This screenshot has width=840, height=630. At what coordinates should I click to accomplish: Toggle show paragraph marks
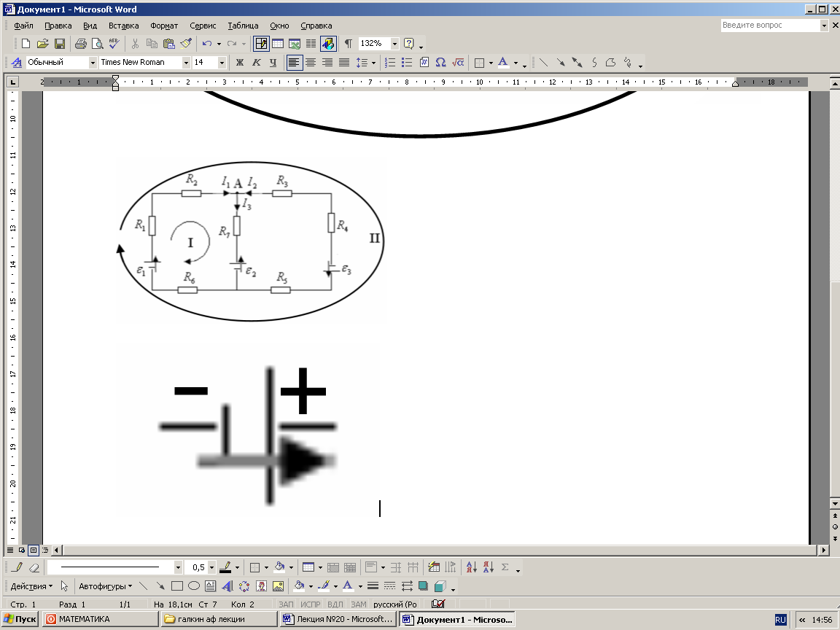[349, 44]
